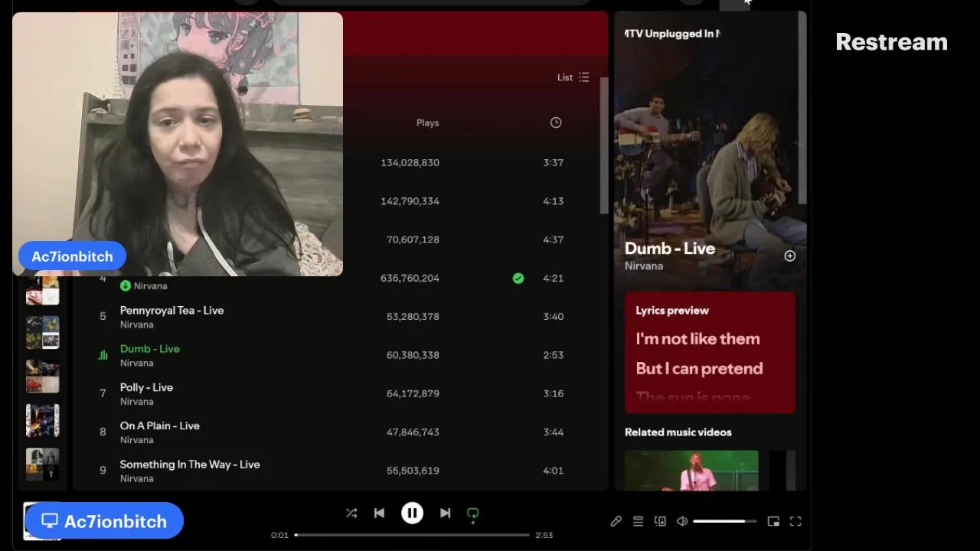Viewport: 980px width, 551px height.
Task: Click play count 636,760,204
Action: pos(410,279)
